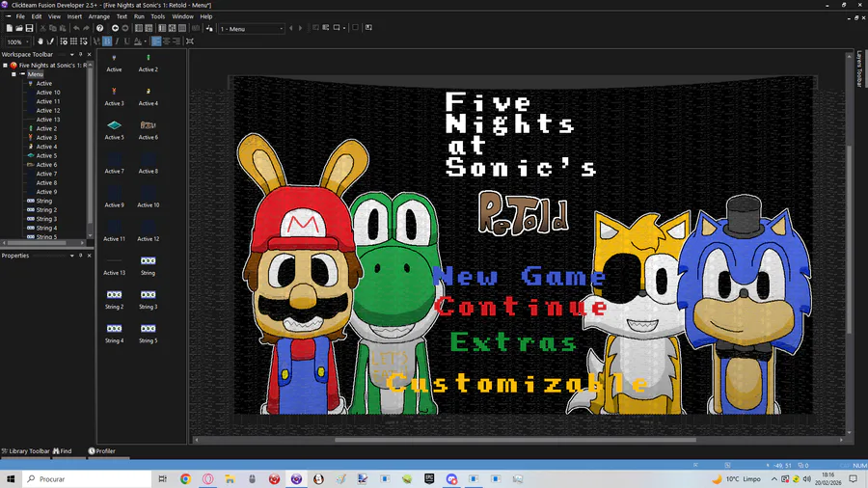Switch to the Profiler tab

click(x=102, y=450)
